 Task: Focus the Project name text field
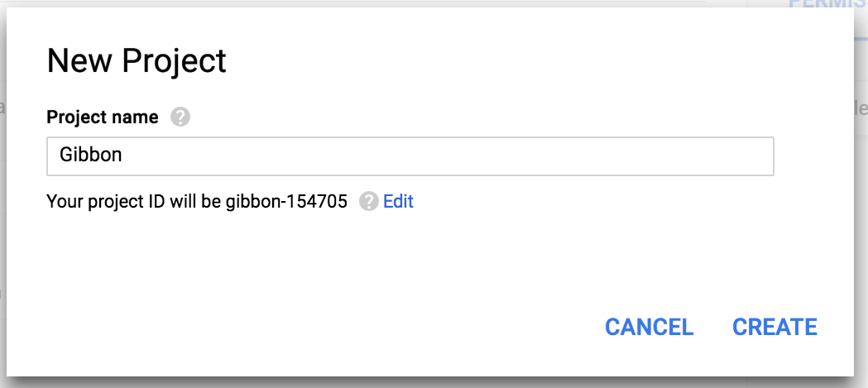click(410, 156)
